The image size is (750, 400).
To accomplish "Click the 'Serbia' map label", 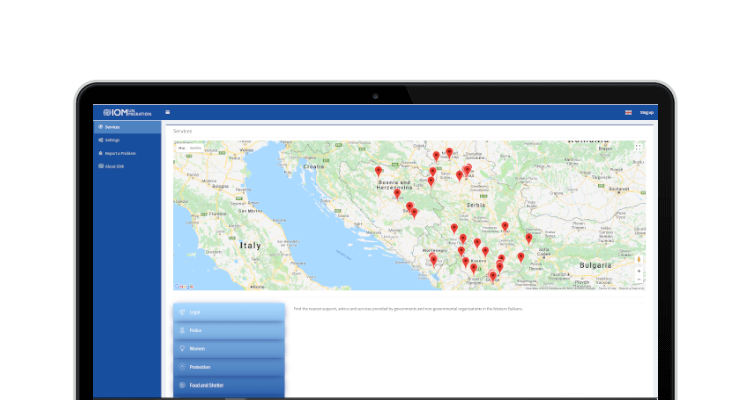I will (x=476, y=205).
